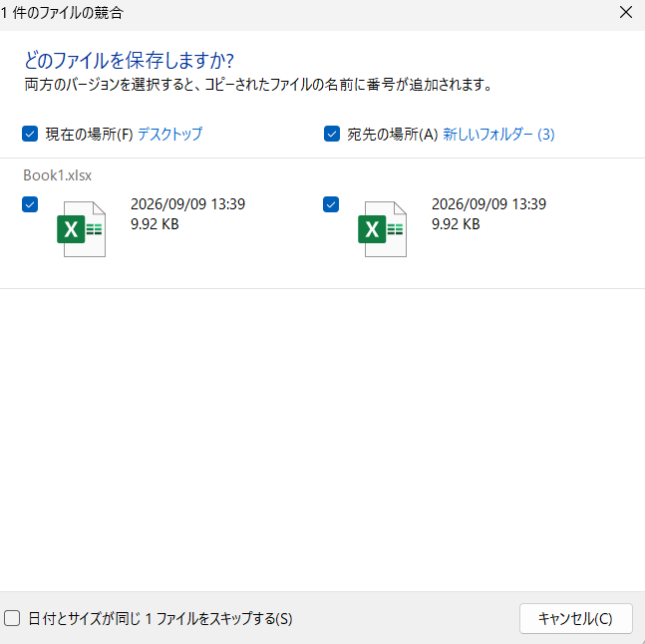Uncheck the Book1.xlsx file from デスクトップ
This screenshot has height=644, width=645.
[30, 204]
